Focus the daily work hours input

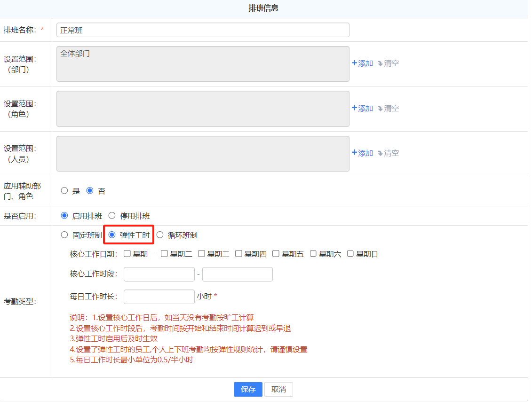point(159,297)
